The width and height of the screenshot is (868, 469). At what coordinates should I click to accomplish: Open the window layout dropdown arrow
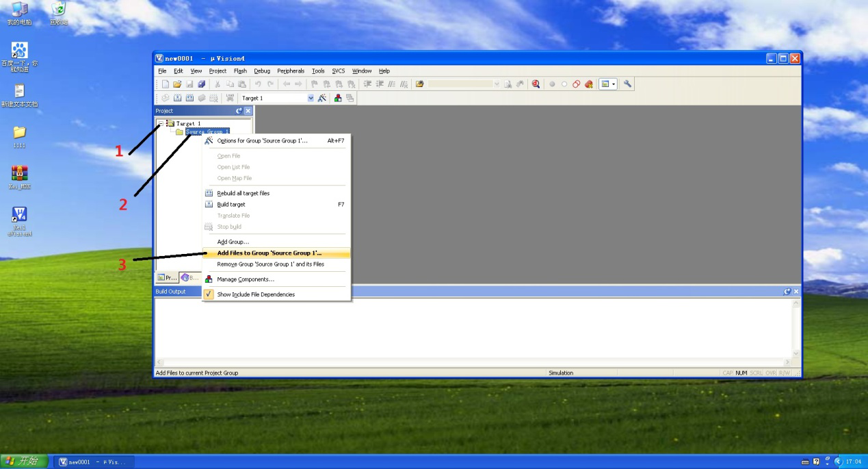[614, 84]
